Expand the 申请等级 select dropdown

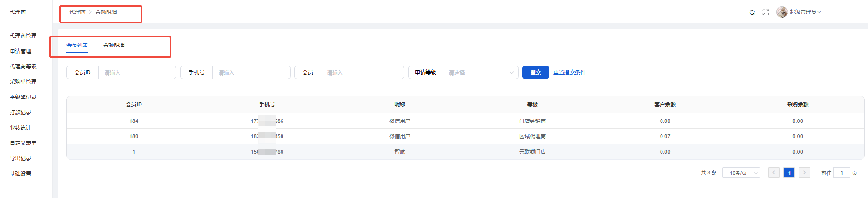[x=480, y=73]
